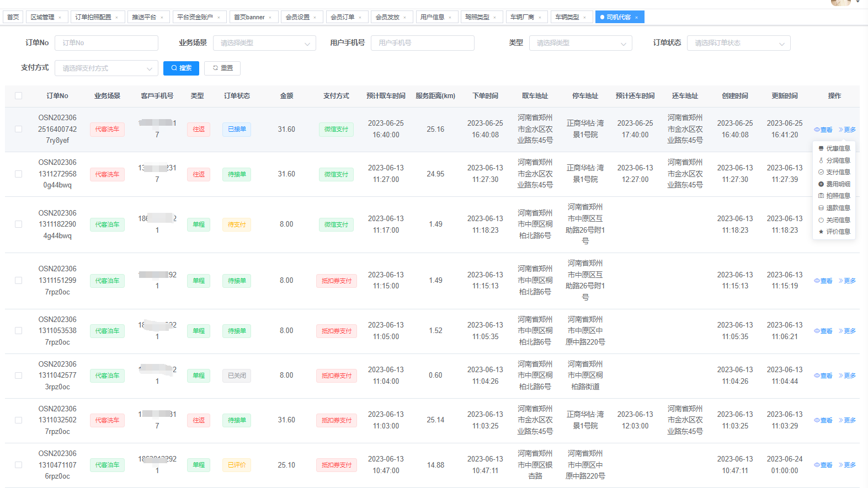Close the 用户信息 tab

pos(450,18)
